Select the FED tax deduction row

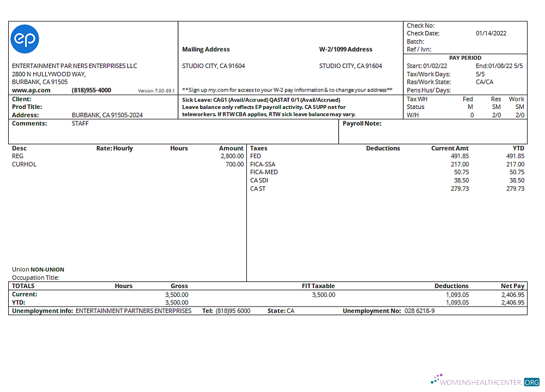coord(256,156)
